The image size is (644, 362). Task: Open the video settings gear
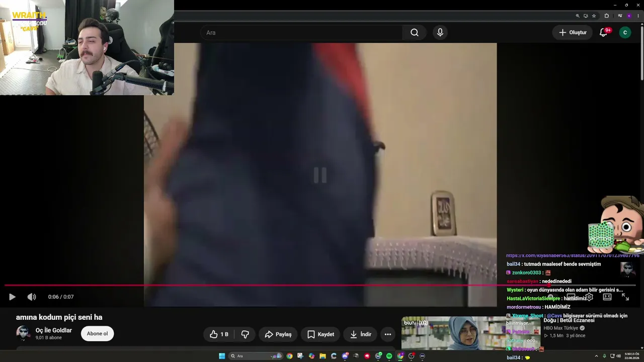(589, 297)
